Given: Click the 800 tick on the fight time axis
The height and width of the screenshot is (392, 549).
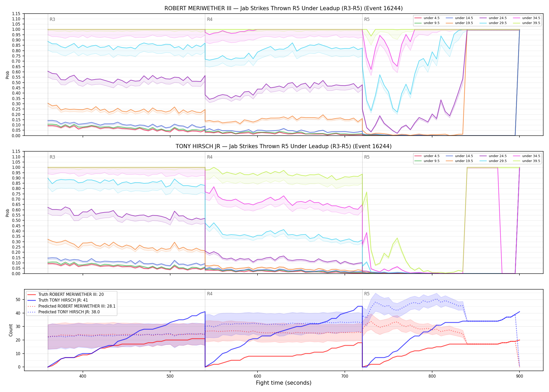Looking at the screenshot, I should click(432, 376).
